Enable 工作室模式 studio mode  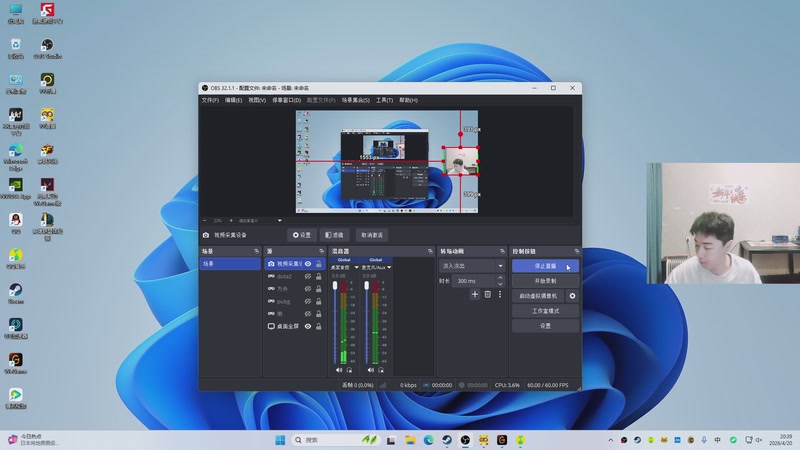pyautogui.click(x=545, y=311)
